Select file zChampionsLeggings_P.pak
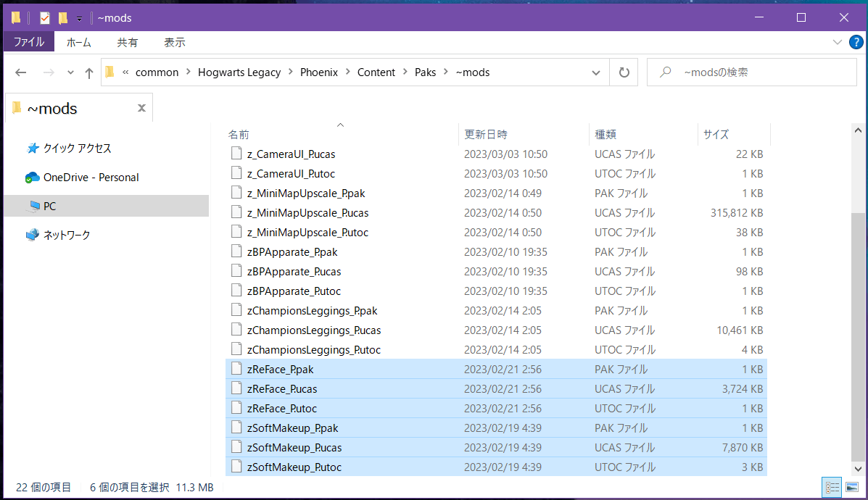The height and width of the screenshot is (500, 868). pyautogui.click(x=496, y=310)
